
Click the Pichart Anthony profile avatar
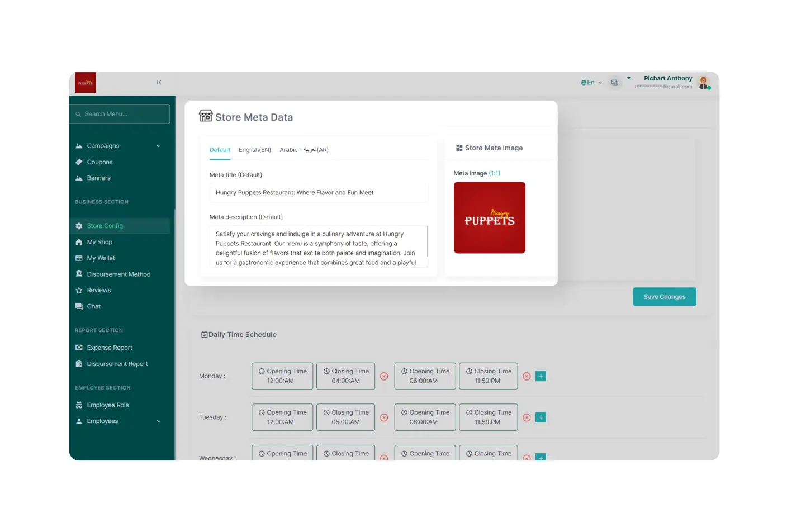pos(704,83)
